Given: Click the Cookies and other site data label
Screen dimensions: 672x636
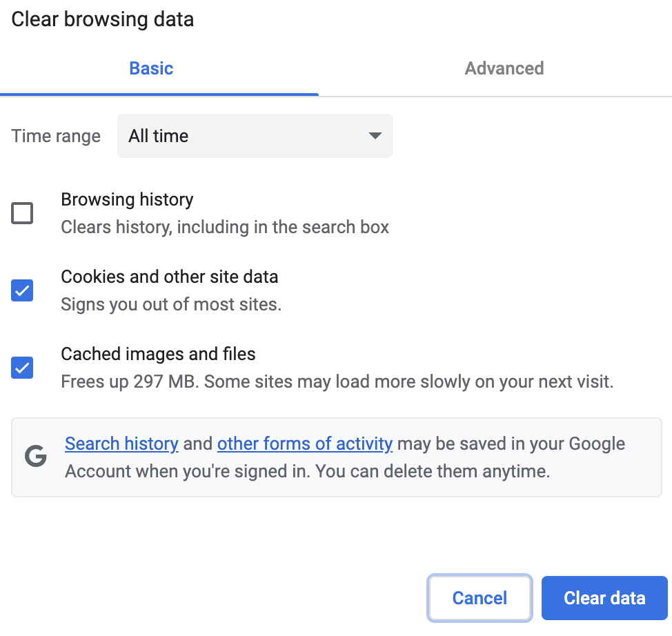Looking at the screenshot, I should tap(170, 277).
